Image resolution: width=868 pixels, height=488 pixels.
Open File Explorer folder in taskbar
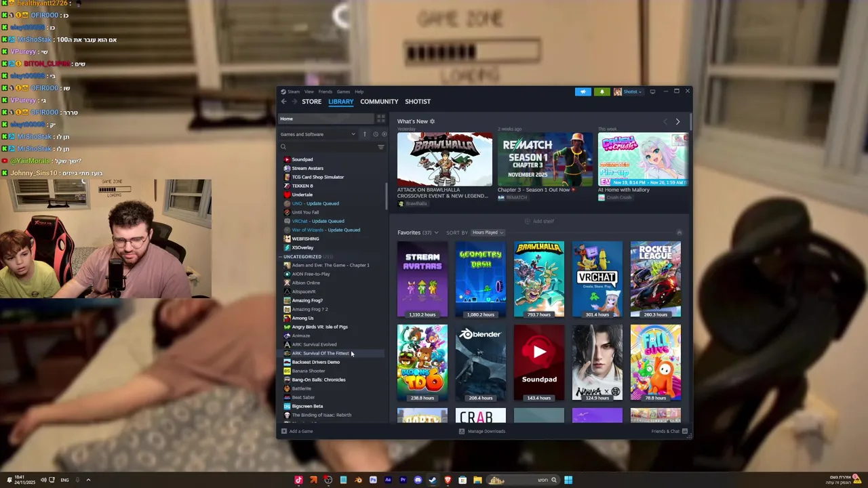tap(477, 480)
